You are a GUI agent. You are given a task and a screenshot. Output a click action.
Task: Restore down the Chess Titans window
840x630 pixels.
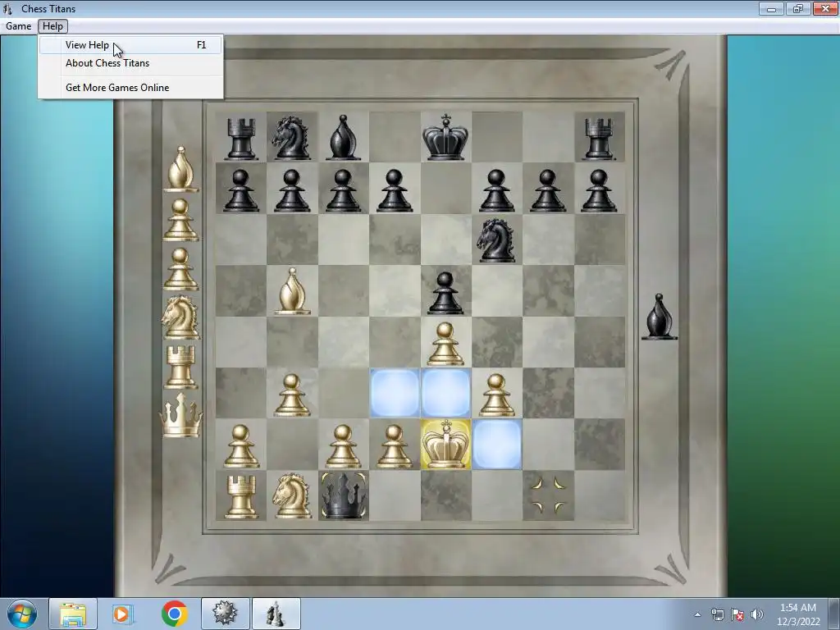point(797,9)
